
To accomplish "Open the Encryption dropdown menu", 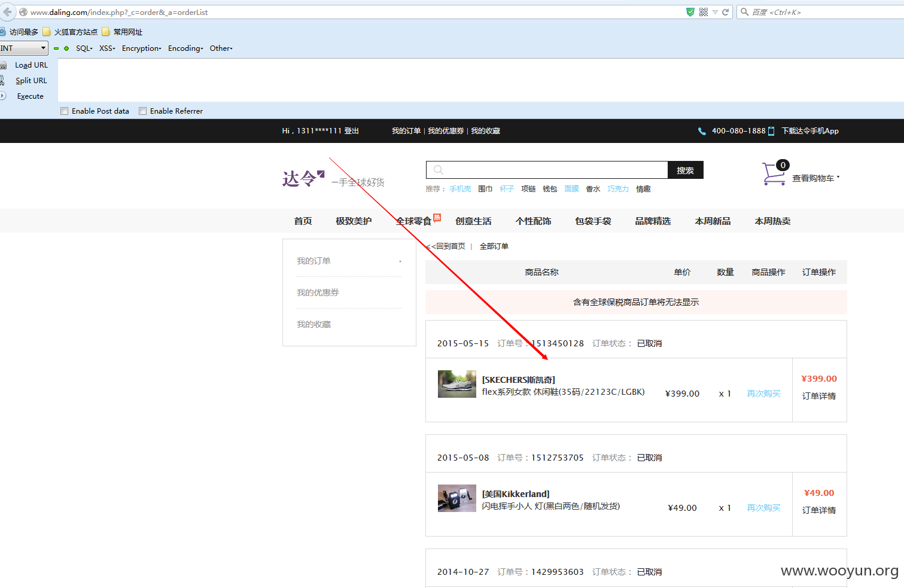I will pos(142,48).
